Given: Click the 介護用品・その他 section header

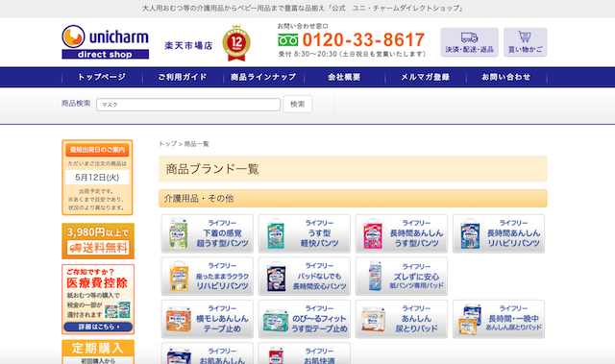Looking at the screenshot, I should click(x=353, y=198).
